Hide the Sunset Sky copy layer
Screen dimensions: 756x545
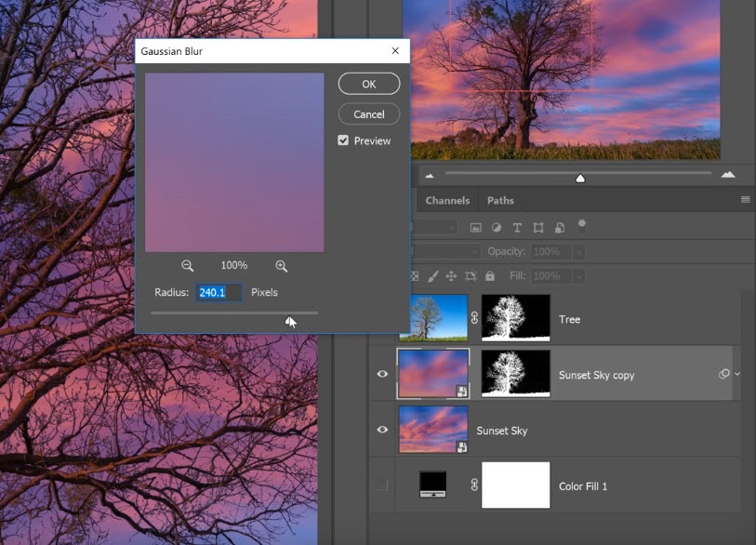click(381, 375)
